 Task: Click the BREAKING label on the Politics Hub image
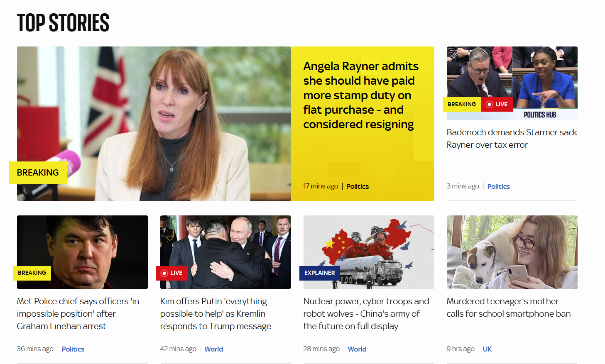coord(462,104)
